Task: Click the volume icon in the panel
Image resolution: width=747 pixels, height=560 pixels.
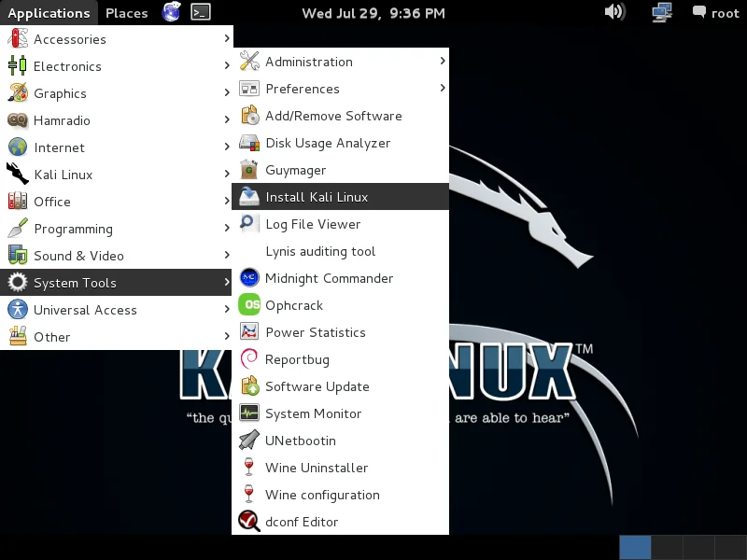Action: coord(613,13)
